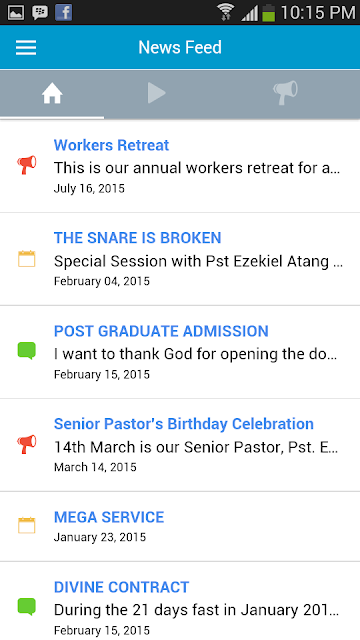Screen dimensions: 360x640
Task: Switch to the announcements megaphone tab
Action: coord(285,93)
